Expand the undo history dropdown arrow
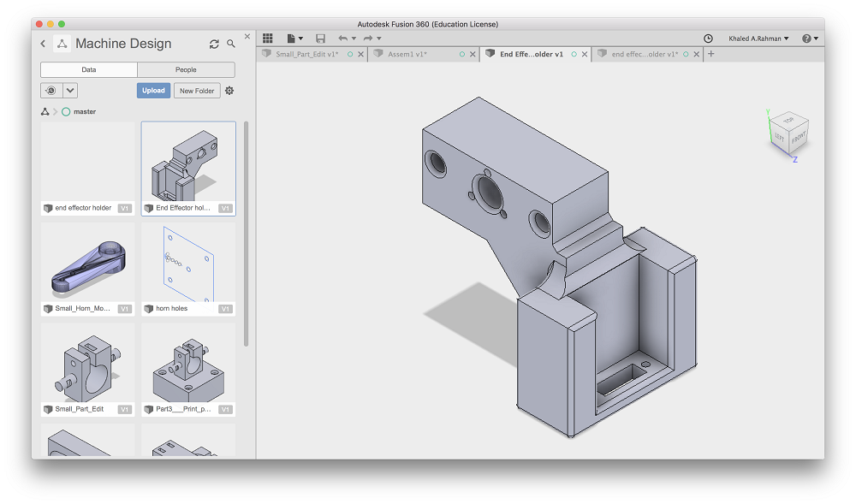Screen dimensions: 856x504 pos(354,39)
